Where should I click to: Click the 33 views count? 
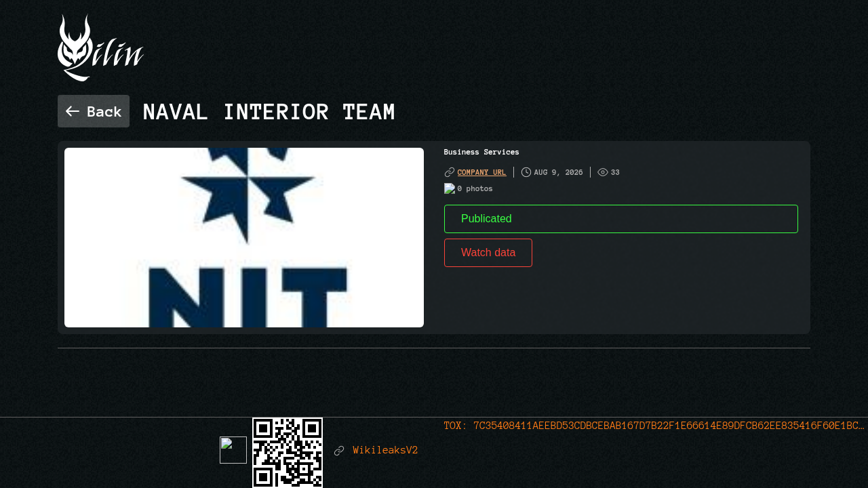(x=615, y=172)
